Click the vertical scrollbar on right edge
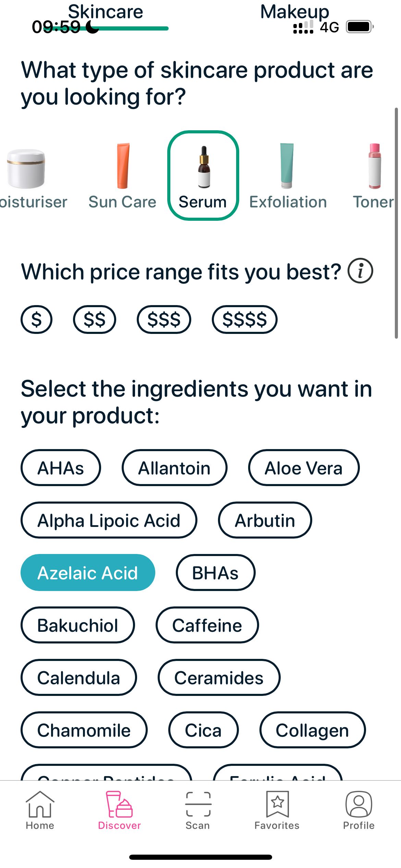 pyautogui.click(x=396, y=223)
